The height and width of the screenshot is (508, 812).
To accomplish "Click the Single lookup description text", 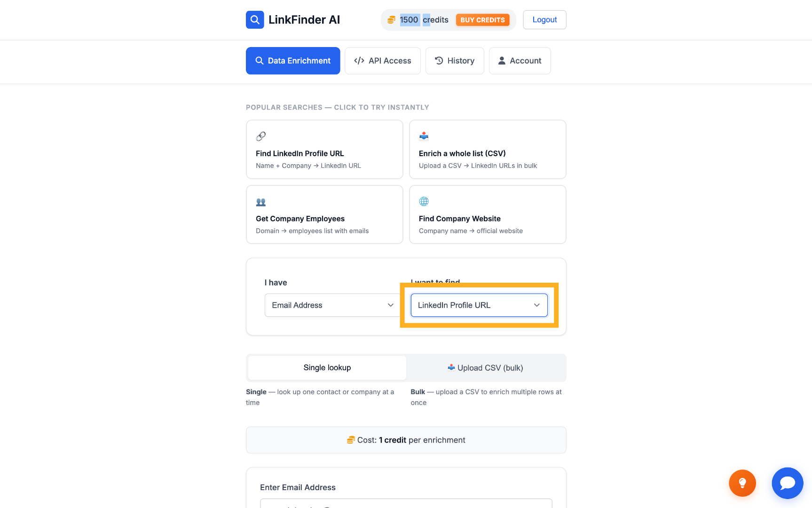I will click(x=320, y=397).
